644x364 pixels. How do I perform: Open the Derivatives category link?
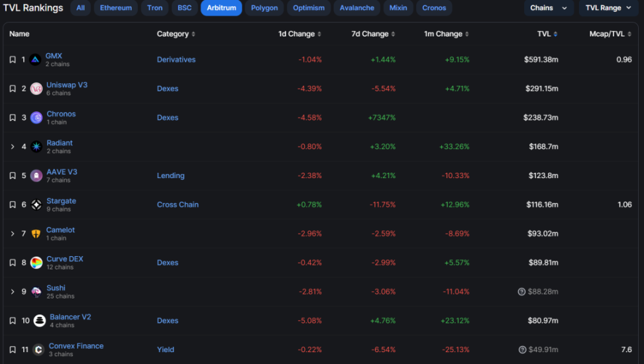point(176,60)
